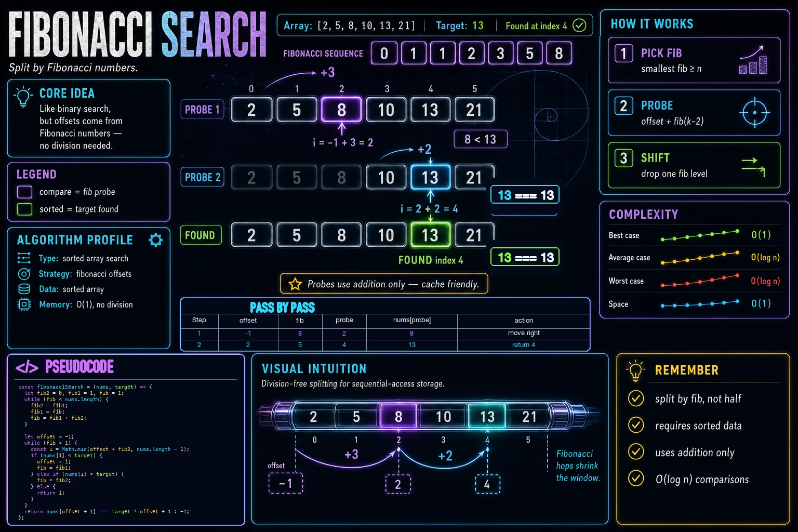Click the 'FOUND index 4' caption
The width and height of the screenshot is (798, 532).
[x=431, y=260]
